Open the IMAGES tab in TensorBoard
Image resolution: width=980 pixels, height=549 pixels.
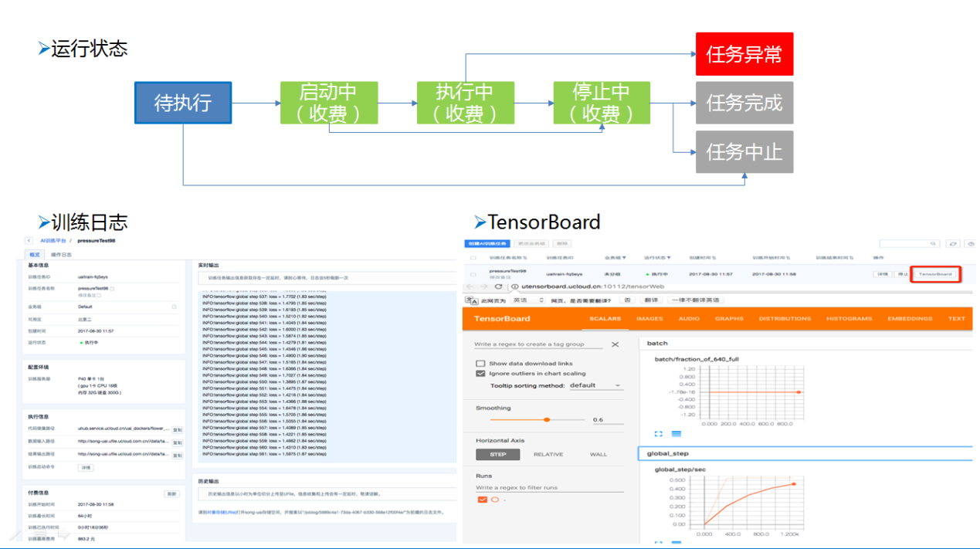tap(649, 318)
